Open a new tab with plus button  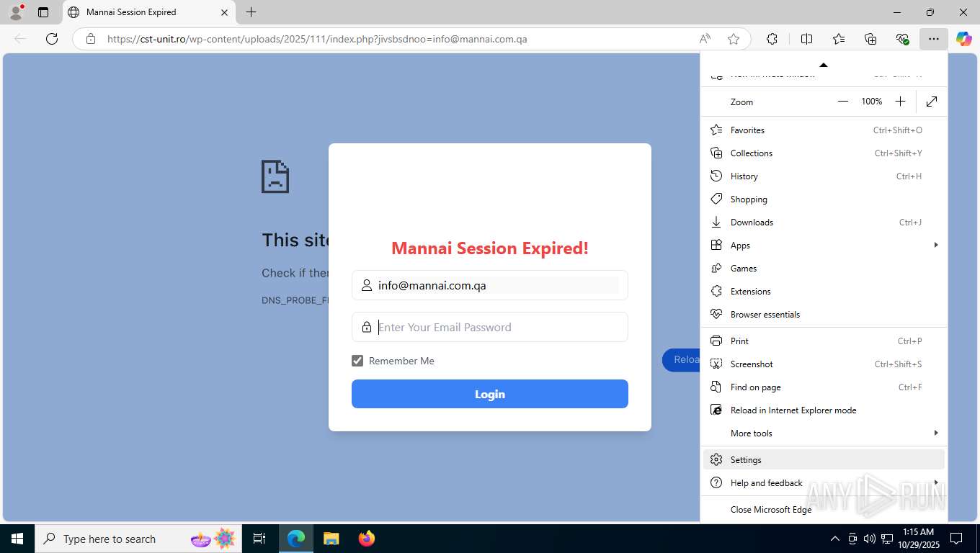pyautogui.click(x=251, y=12)
